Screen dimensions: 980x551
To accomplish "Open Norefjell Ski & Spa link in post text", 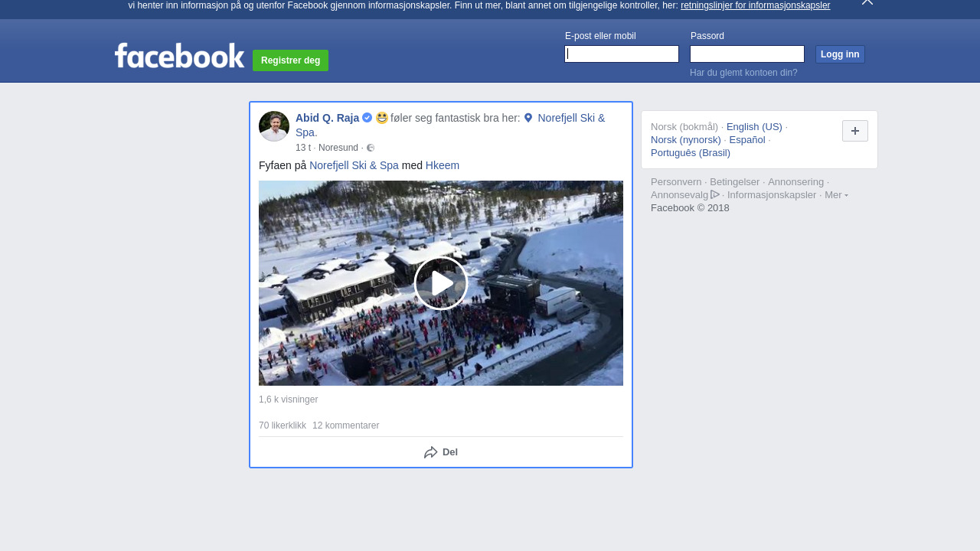I will (x=354, y=165).
